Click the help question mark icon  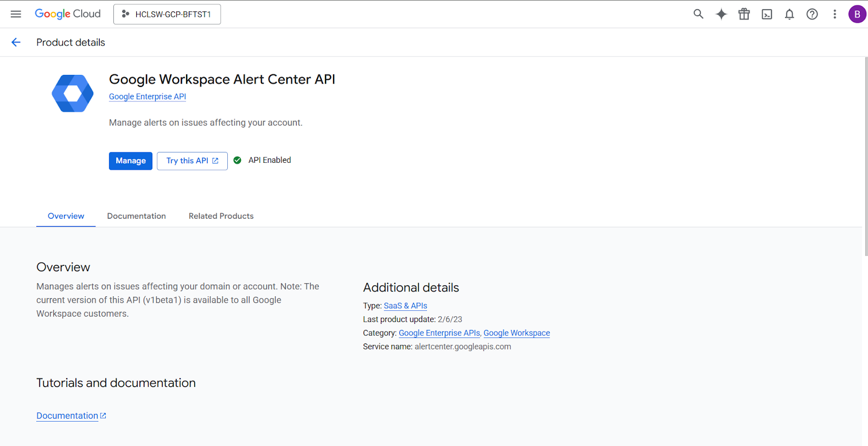812,14
